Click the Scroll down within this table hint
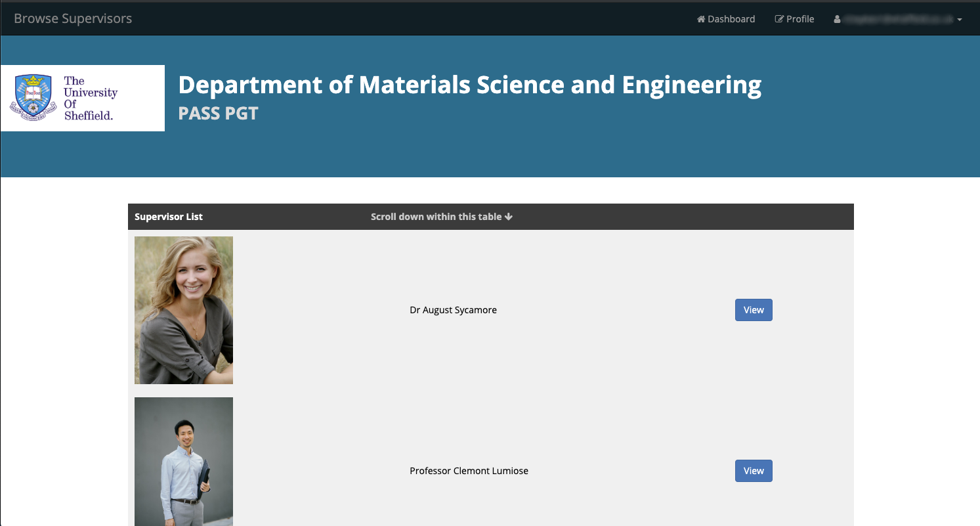 click(x=437, y=216)
